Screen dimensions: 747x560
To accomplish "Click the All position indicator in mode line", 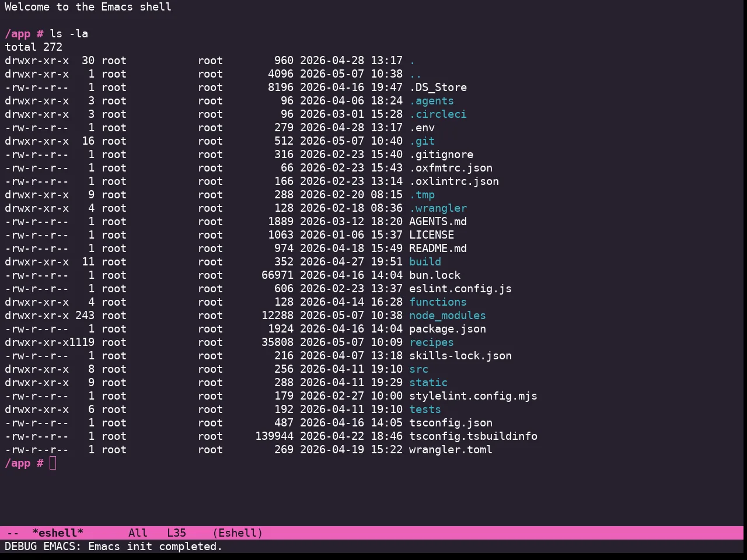I will [x=138, y=533].
